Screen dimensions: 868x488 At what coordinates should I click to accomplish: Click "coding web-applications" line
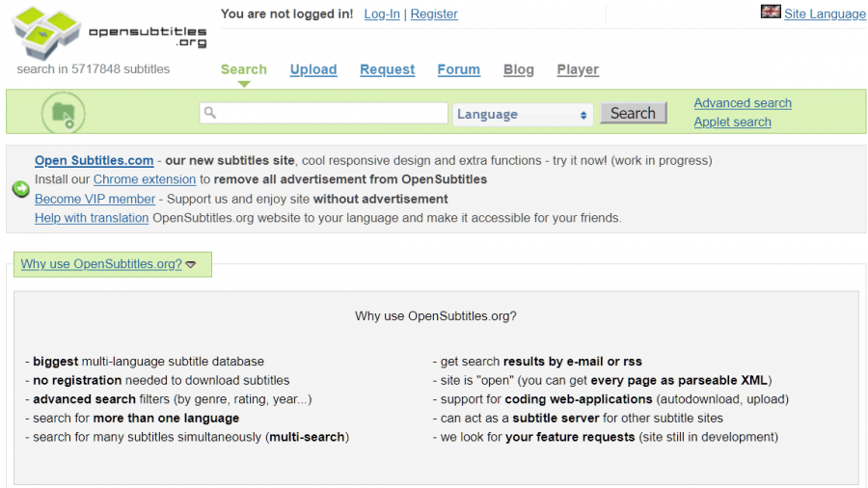(610, 399)
